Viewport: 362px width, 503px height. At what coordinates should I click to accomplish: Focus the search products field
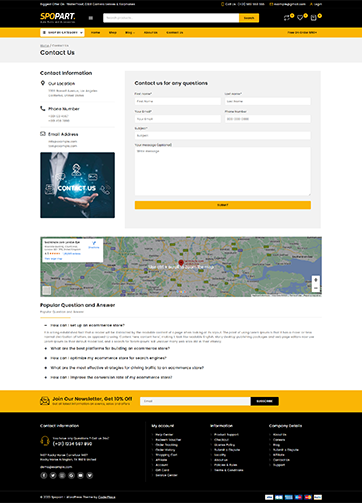click(x=171, y=18)
